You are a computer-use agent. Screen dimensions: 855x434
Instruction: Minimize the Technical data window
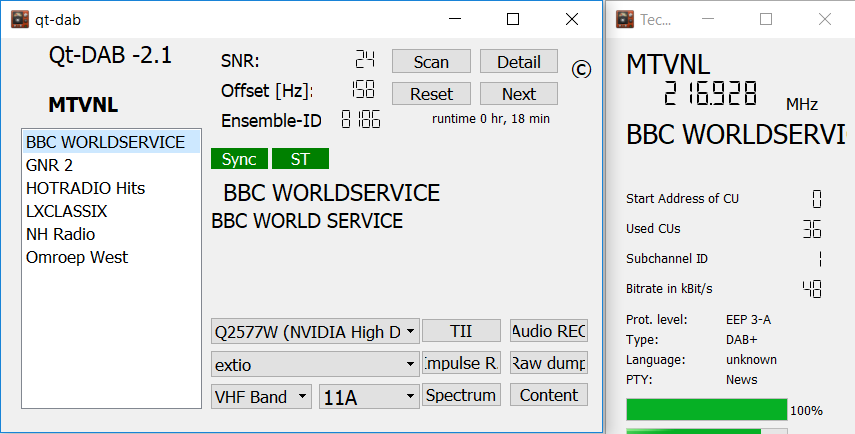point(708,19)
